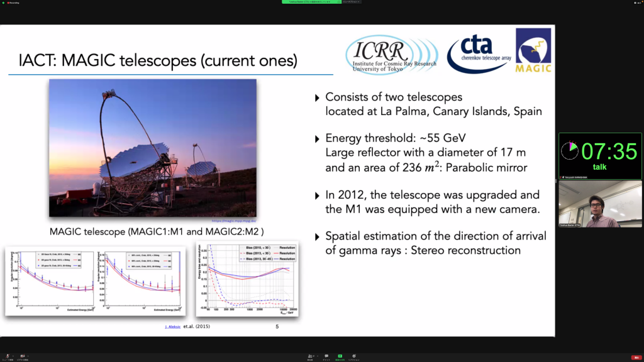
Task: Click the MAGIC telescope photograph
Action: point(153,148)
